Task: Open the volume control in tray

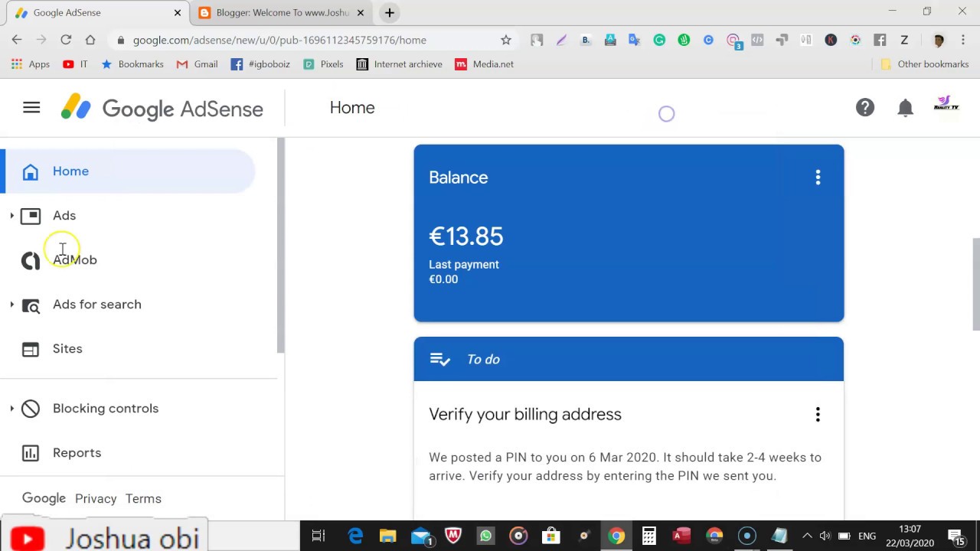Action: tap(825, 536)
